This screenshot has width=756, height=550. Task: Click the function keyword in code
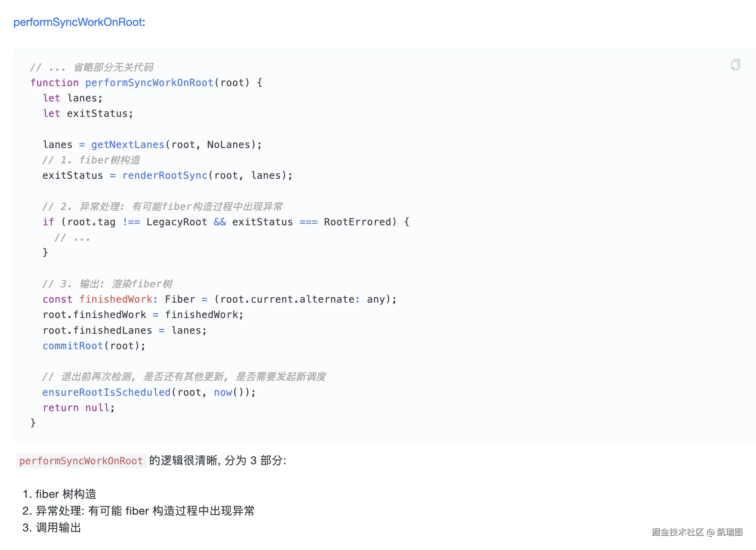[x=54, y=83]
